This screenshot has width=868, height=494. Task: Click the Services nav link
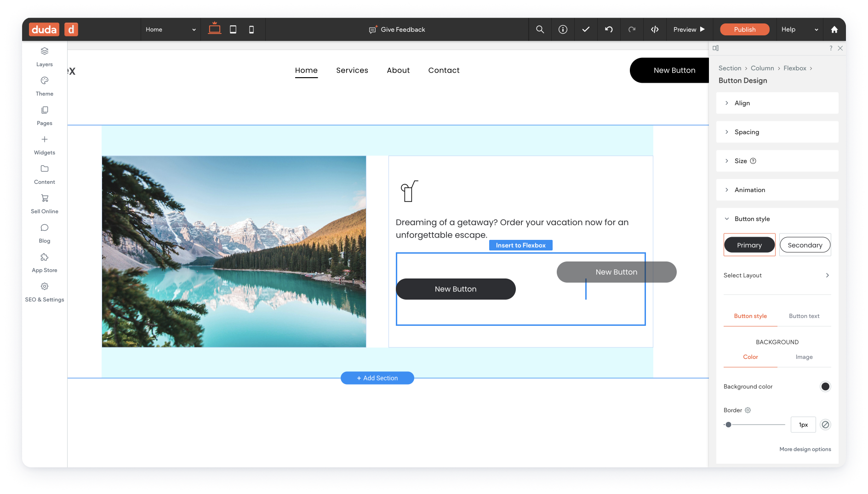352,70
